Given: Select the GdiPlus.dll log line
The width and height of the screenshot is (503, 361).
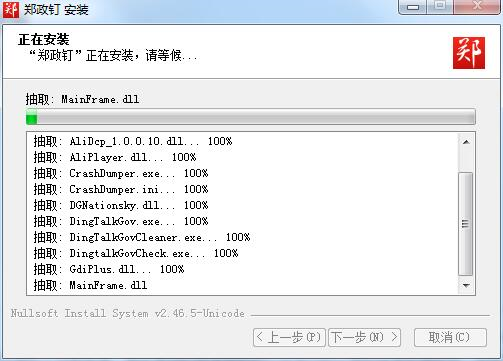Looking at the screenshot, I should pos(109,269).
